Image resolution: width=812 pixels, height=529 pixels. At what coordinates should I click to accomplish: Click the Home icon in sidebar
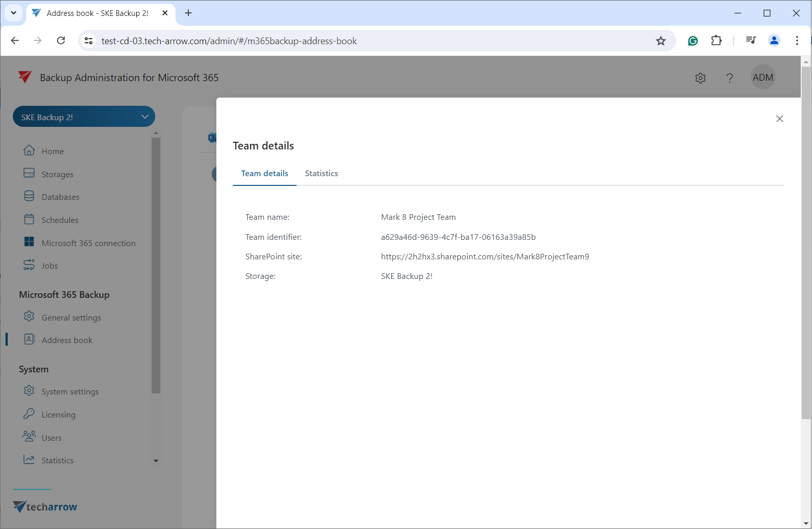29,150
